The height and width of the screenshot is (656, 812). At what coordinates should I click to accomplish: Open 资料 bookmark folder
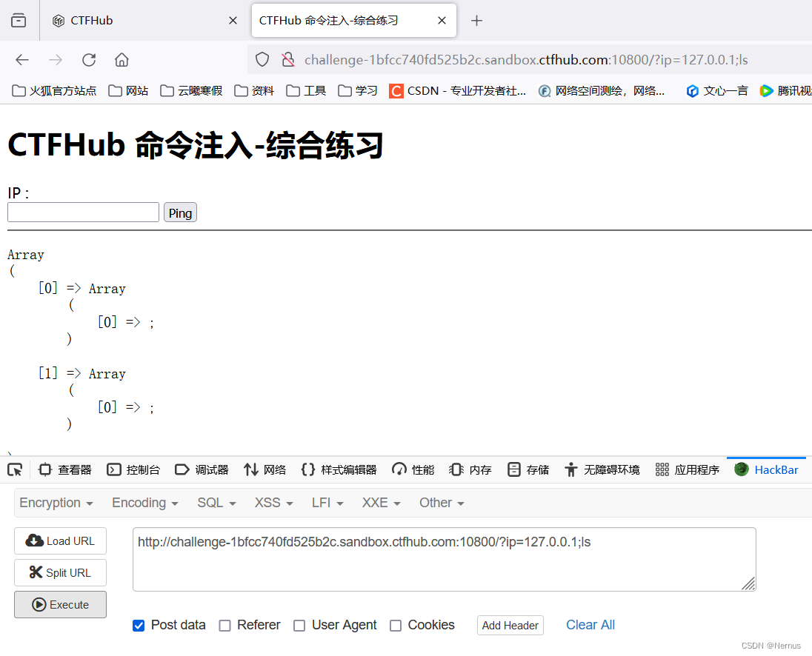point(254,91)
